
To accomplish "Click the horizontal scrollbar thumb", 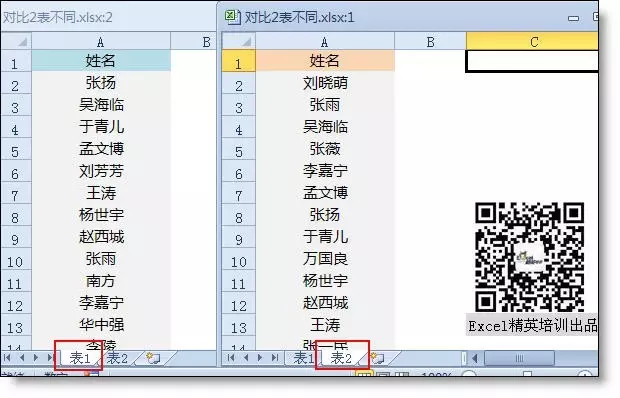I will [519, 358].
